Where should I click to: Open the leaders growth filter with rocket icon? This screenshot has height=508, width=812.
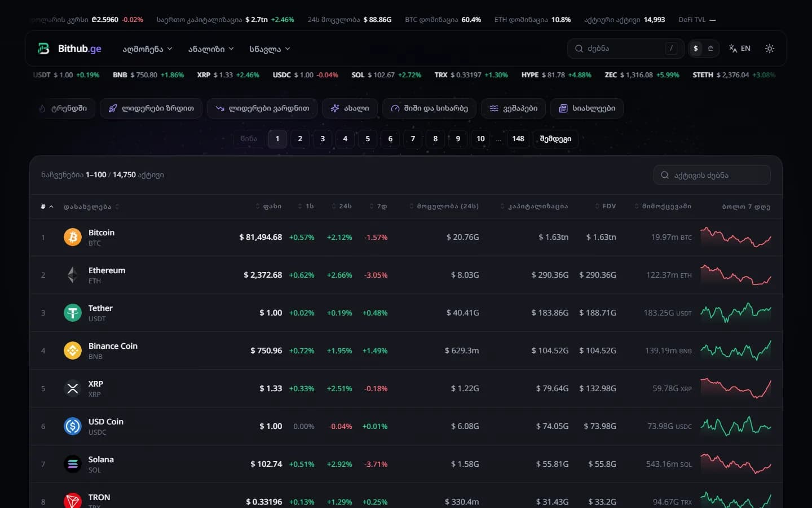pyautogui.click(x=151, y=108)
